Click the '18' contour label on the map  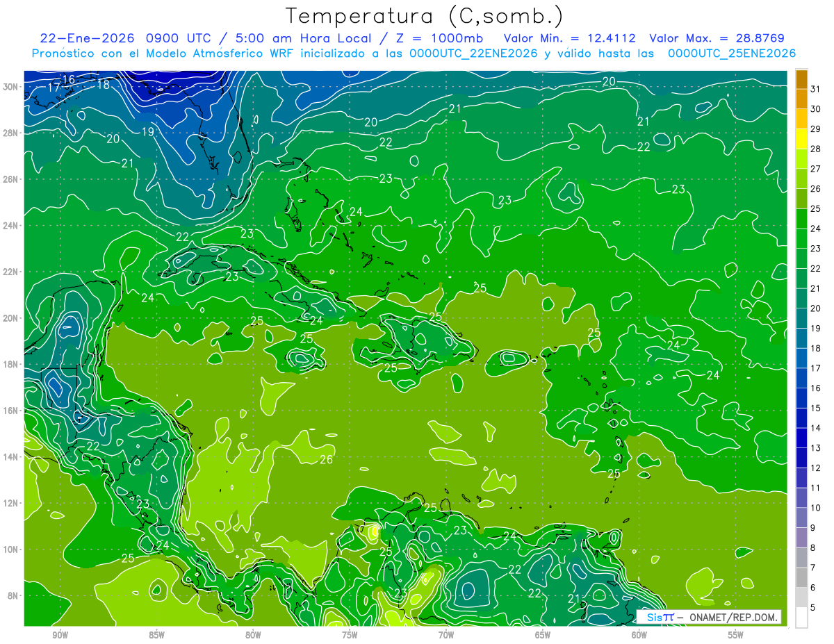click(x=104, y=85)
